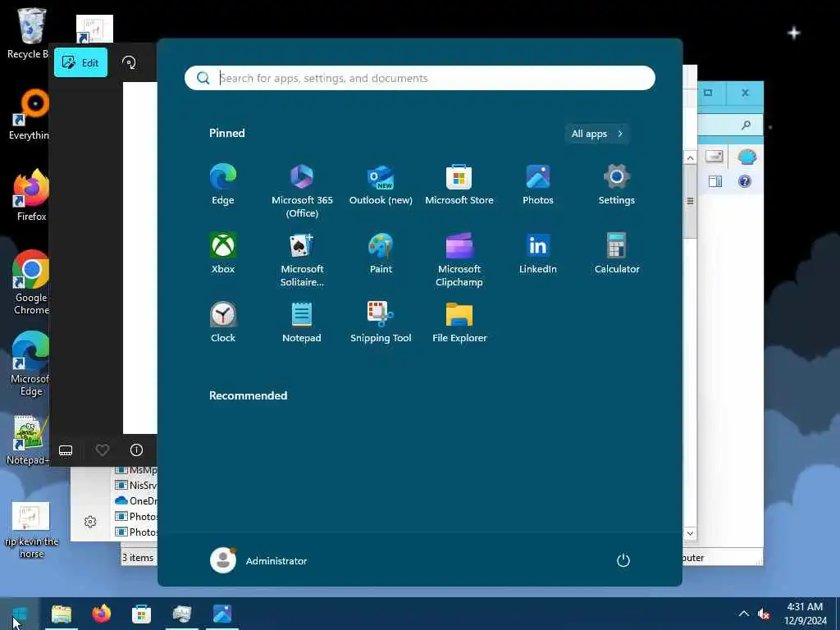Show file info in Photos window
The width and height of the screenshot is (840, 630).
[x=137, y=450]
